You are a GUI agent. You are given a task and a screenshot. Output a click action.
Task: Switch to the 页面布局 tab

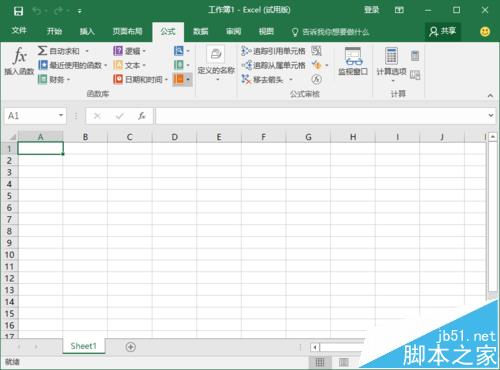point(127,31)
